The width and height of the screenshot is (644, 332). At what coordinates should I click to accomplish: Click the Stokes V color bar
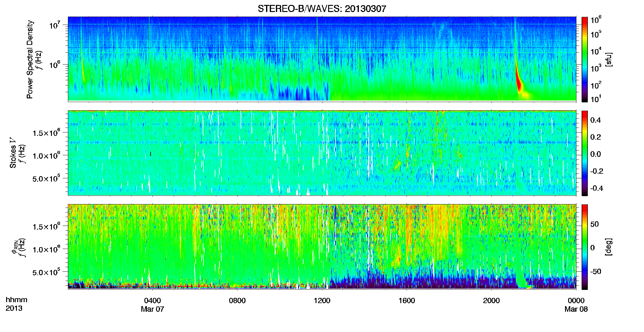(585, 153)
